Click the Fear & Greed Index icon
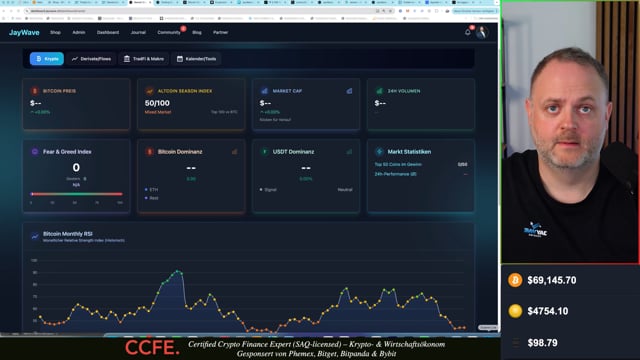The width and height of the screenshot is (640, 360). pos(35,151)
